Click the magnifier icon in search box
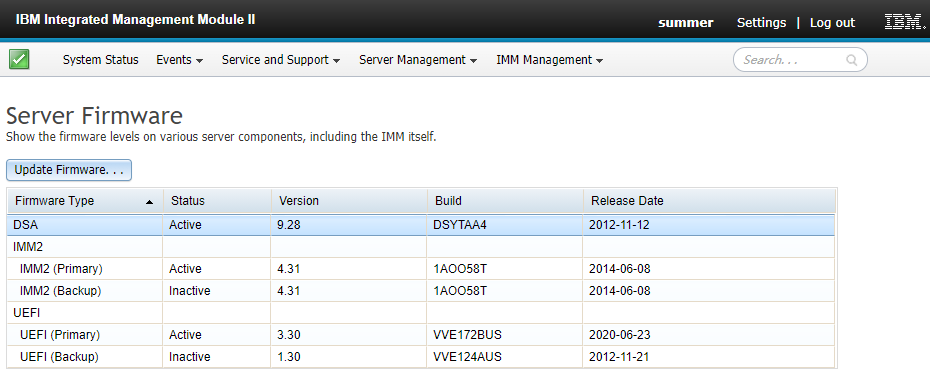This screenshot has height=378, width=930. 852,60
